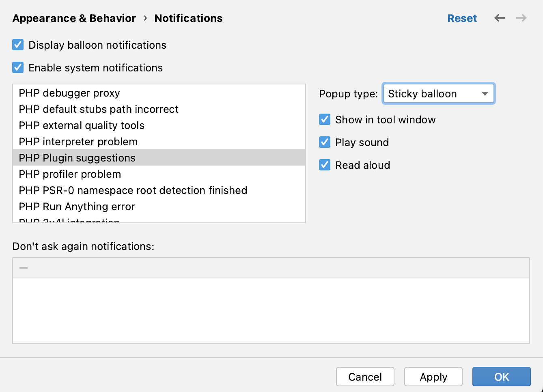Uncheck Display balloon notifications
This screenshot has height=392, width=543.
(18, 45)
